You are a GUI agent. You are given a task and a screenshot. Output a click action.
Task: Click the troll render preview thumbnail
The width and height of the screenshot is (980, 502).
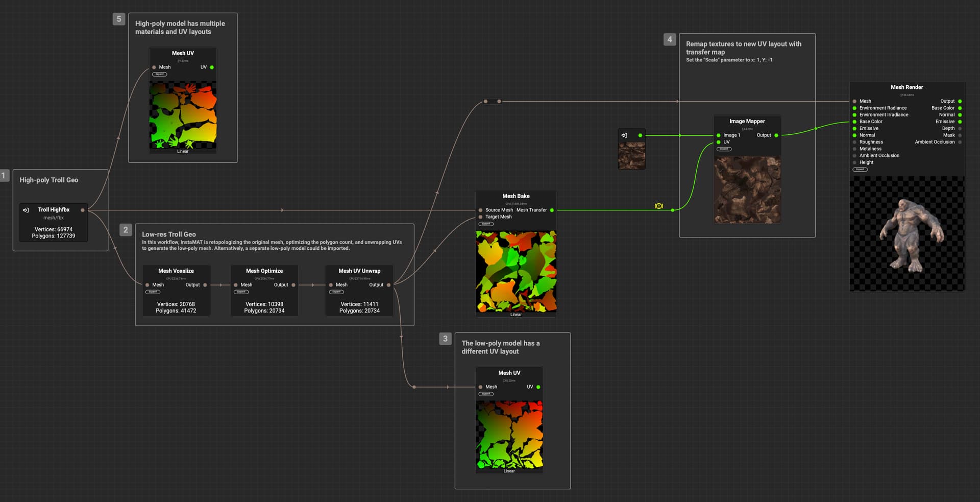(x=906, y=233)
